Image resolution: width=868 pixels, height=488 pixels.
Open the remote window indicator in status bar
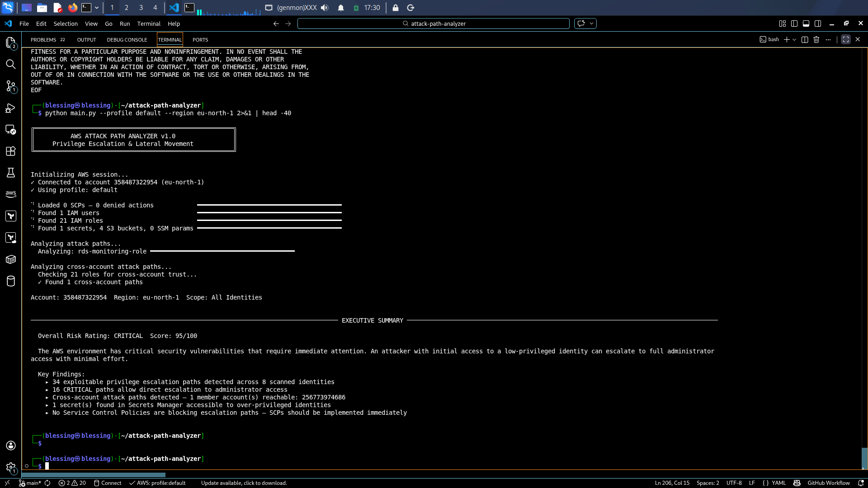tap(7, 483)
